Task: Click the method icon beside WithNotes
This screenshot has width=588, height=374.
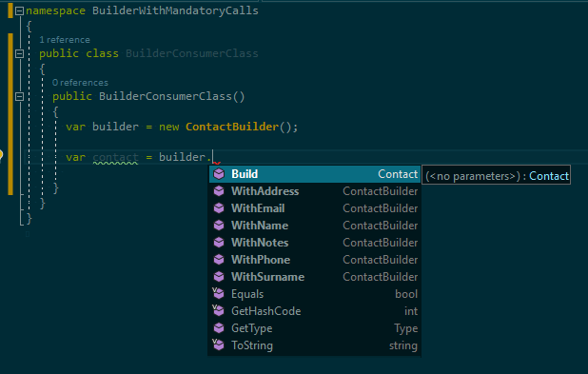Action: [219, 243]
